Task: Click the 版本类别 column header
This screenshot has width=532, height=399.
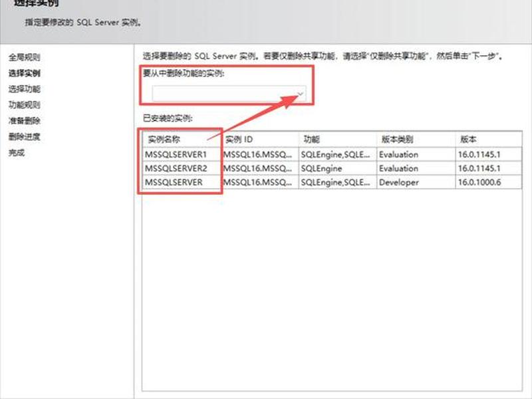Action: (x=416, y=139)
